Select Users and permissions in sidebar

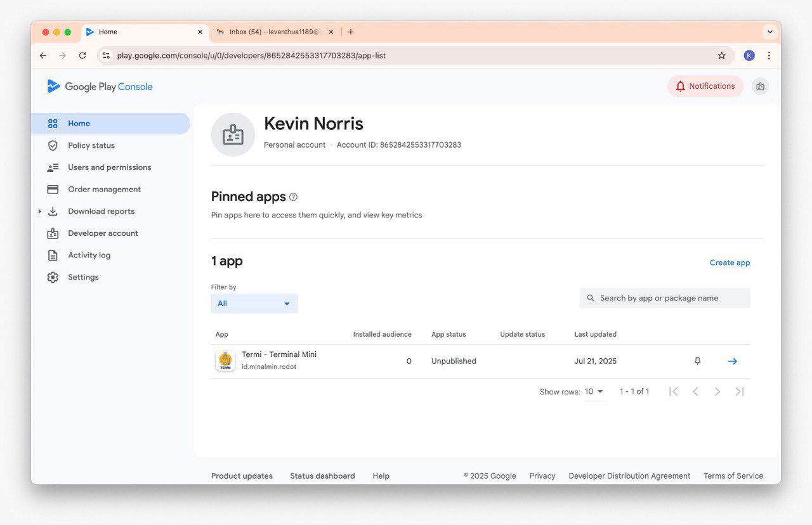coord(110,167)
